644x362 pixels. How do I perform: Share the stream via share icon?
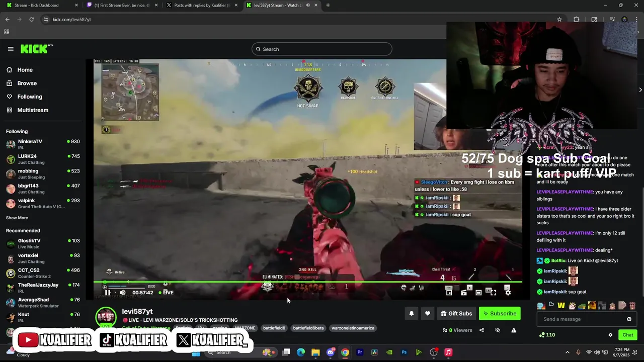click(x=481, y=330)
